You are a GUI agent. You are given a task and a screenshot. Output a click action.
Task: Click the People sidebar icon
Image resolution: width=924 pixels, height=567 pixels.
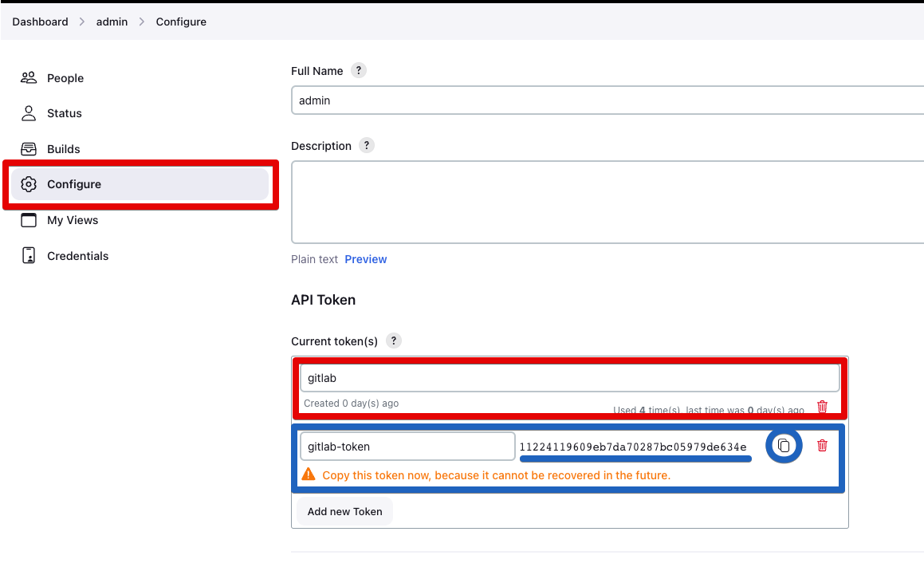[29, 78]
